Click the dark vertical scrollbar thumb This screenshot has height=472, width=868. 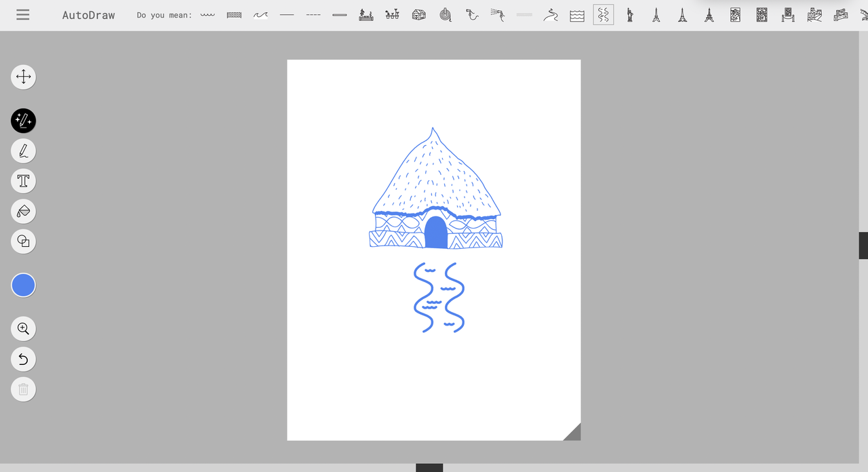tap(863, 245)
